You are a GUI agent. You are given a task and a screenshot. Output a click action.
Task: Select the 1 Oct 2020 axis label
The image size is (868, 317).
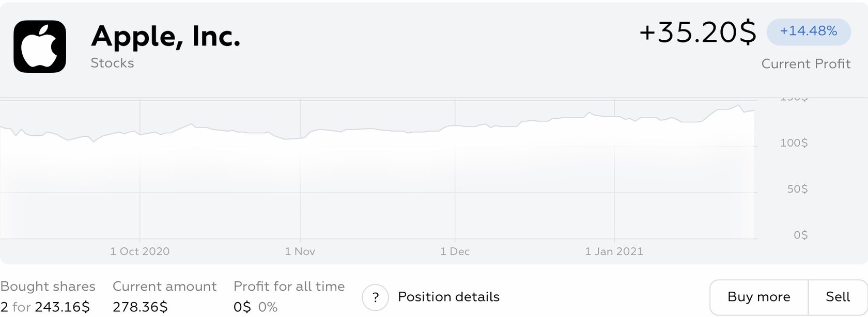point(139,251)
